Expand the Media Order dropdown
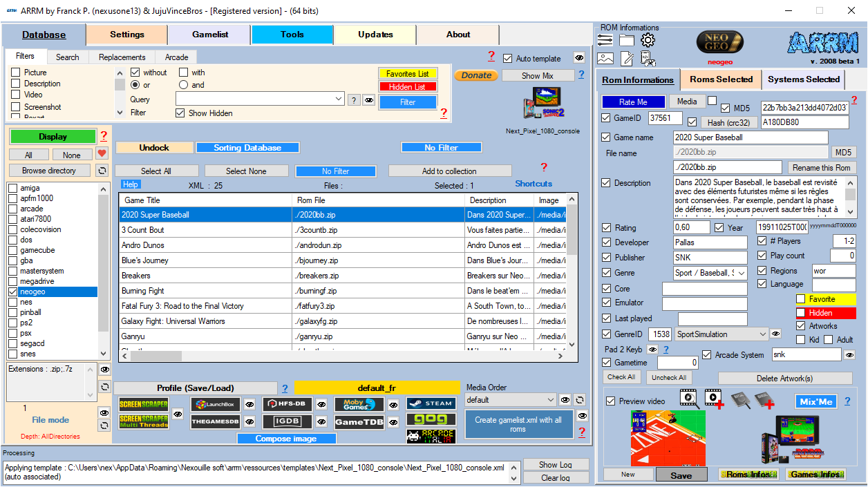The image size is (868, 487). click(x=549, y=400)
